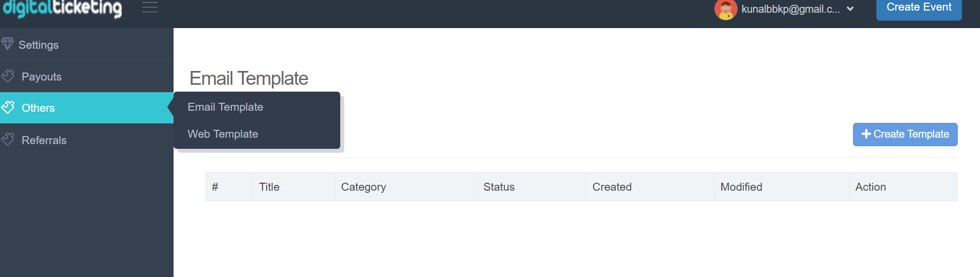Image resolution: width=980 pixels, height=277 pixels.
Task: Click the Create Event button
Action: (x=919, y=8)
